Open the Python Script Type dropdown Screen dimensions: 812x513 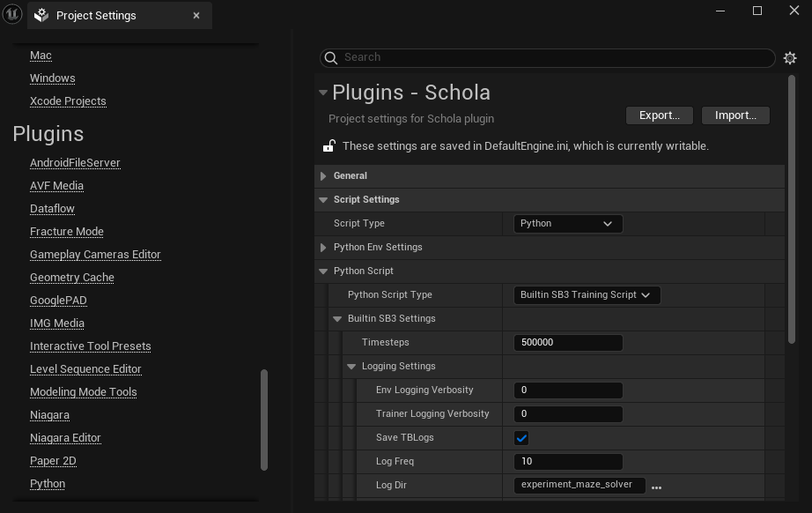point(586,295)
